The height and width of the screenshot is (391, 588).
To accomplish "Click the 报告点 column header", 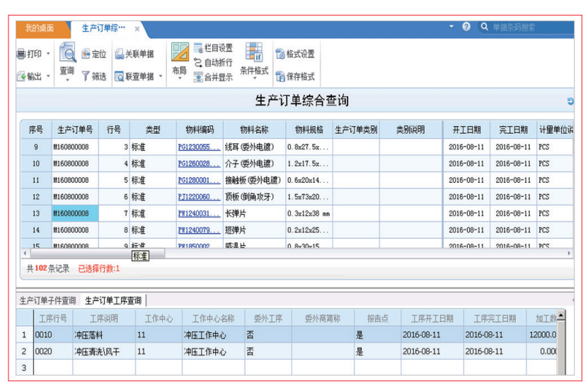I will (x=377, y=319).
